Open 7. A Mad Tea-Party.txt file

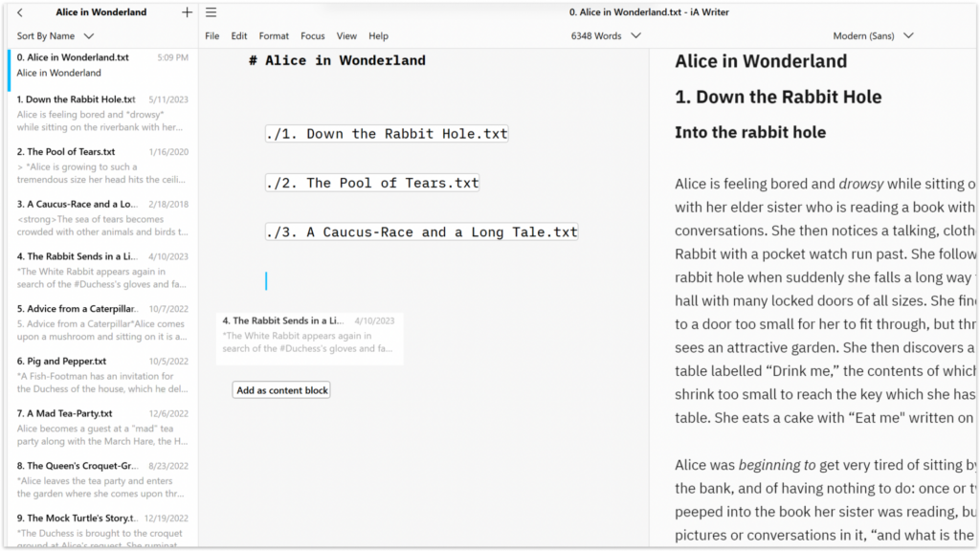pos(102,428)
